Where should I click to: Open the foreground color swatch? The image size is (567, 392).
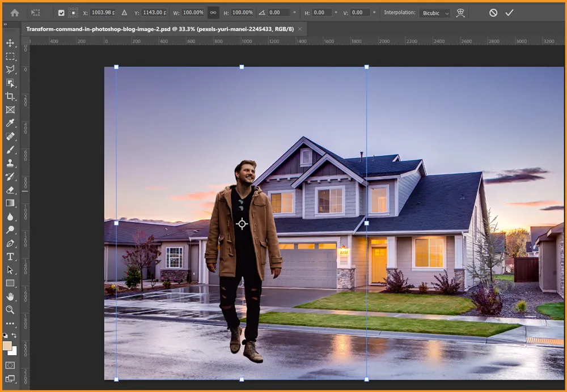click(x=7, y=346)
